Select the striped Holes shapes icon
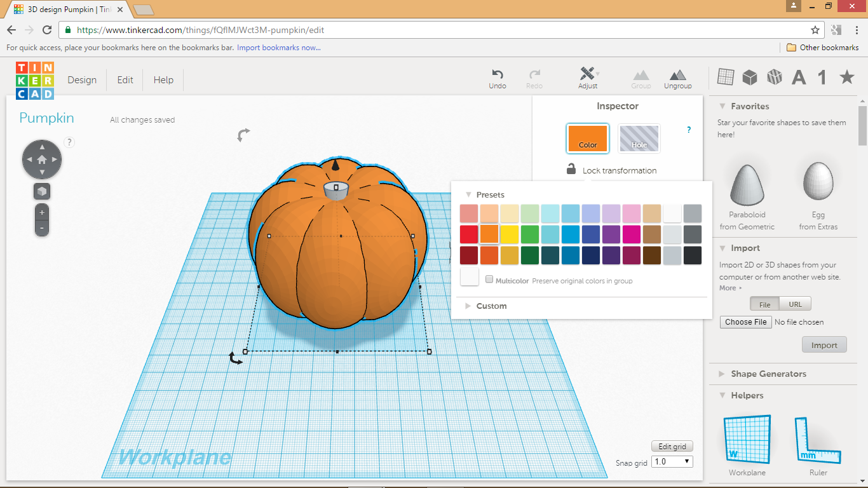The image size is (868, 488). (x=775, y=77)
